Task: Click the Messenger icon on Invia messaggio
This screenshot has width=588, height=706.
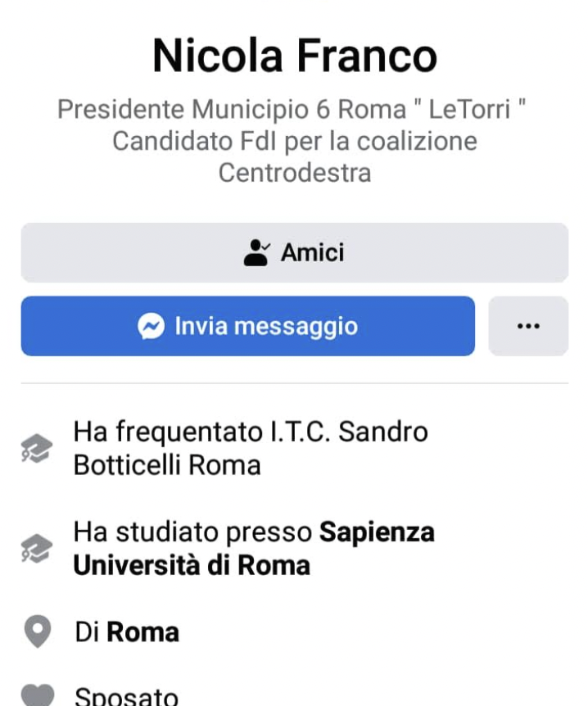Action: click(151, 326)
